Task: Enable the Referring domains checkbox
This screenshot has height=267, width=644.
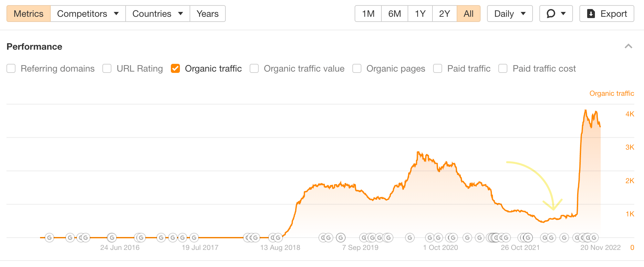Action: click(11, 68)
